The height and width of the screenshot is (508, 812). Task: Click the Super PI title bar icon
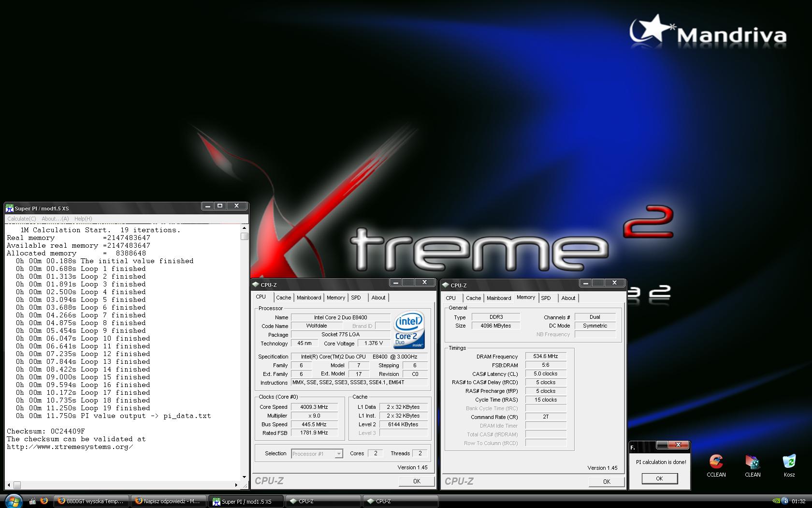coord(9,208)
